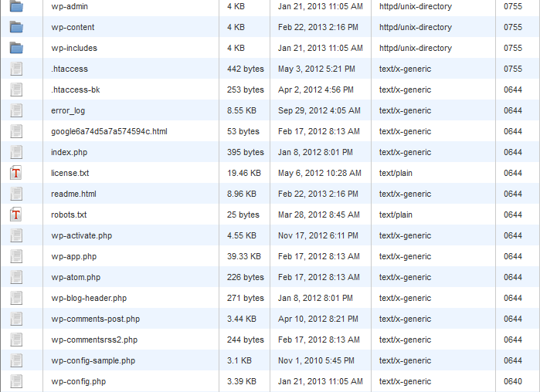
Task: Select the wp-content folder icon
Action: point(16,27)
